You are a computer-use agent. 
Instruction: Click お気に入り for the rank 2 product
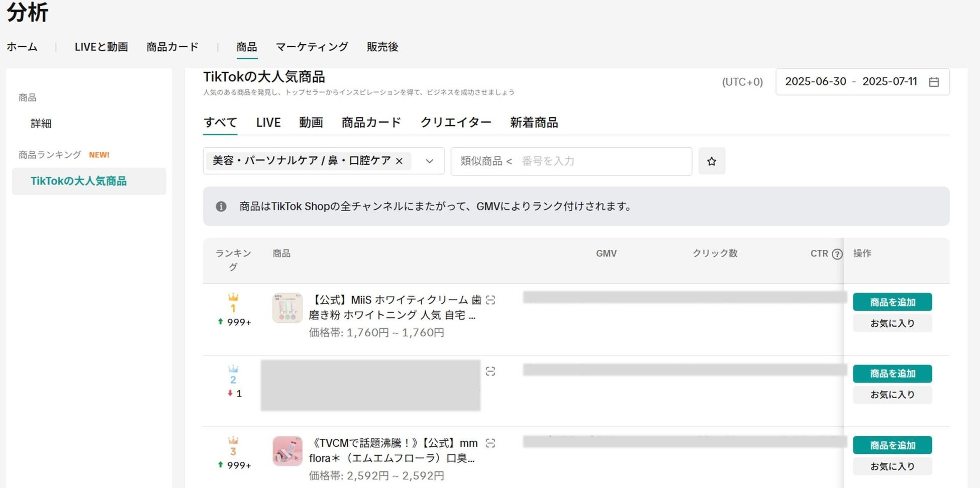coord(893,395)
